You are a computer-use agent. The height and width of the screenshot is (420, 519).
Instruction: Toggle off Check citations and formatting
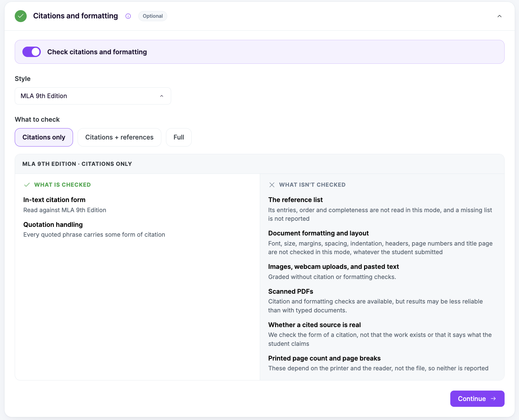pos(32,52)
